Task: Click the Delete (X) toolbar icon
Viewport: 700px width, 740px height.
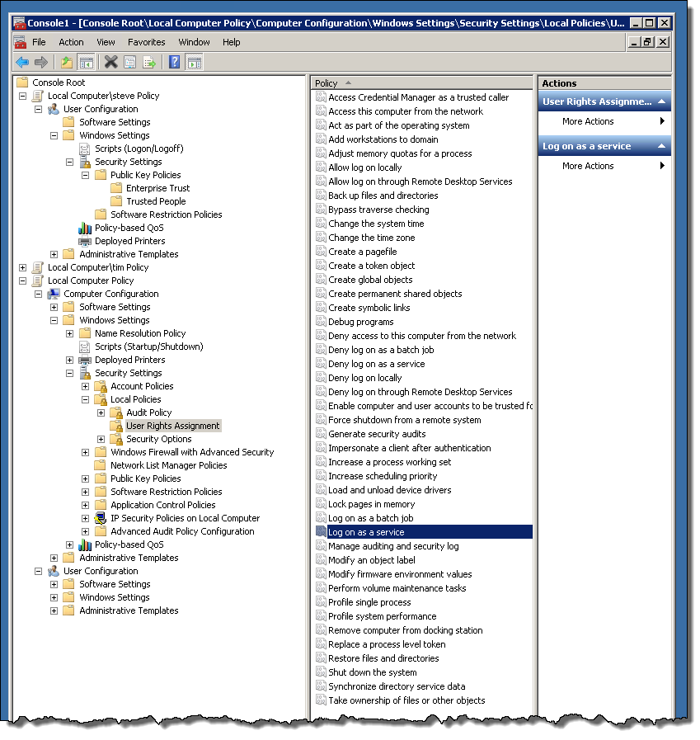Action: coord(110,62)
